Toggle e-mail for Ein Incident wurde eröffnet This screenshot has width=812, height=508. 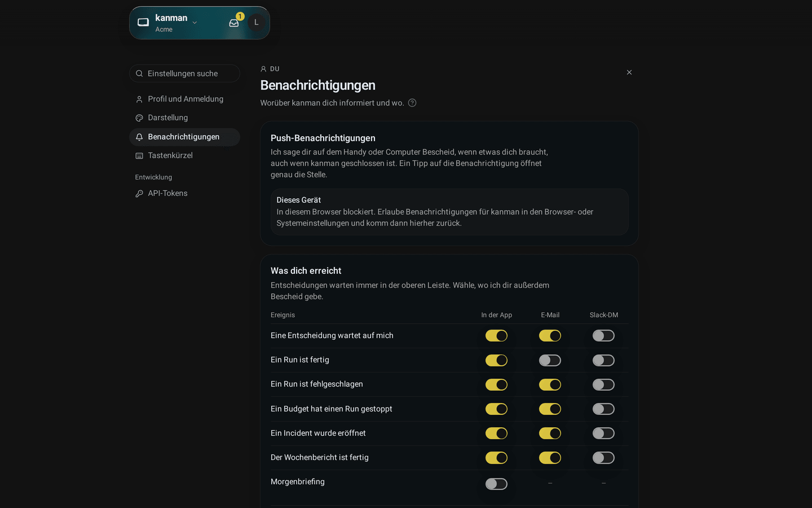pos(550,433)
